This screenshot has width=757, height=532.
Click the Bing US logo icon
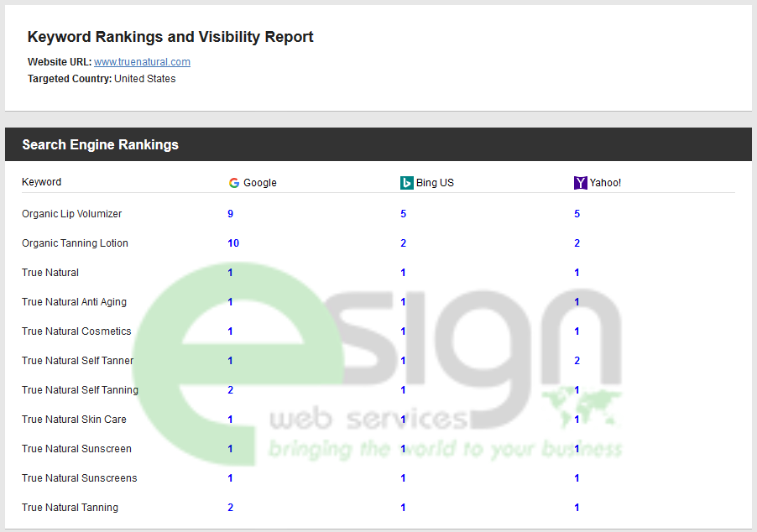point(407,183)
